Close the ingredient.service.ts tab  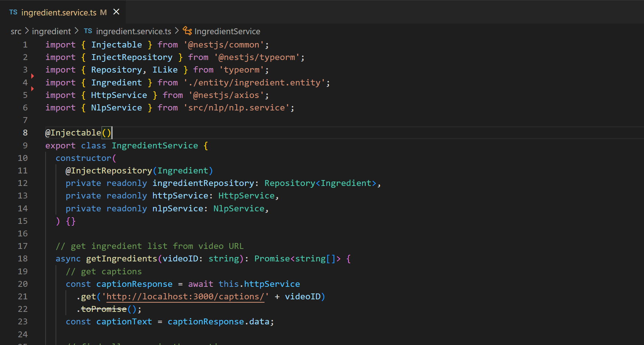[x=116, y=12]
